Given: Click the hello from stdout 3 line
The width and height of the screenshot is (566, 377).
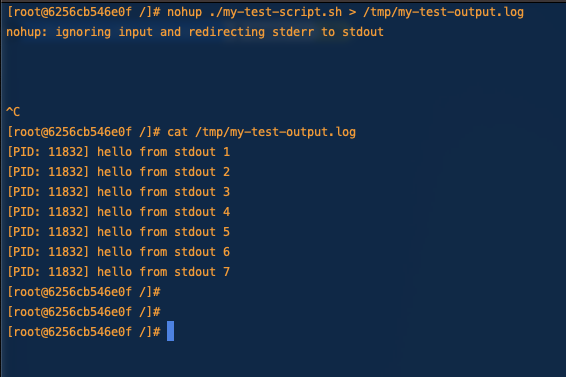Looking at the screenshot, I should [118, 192].
